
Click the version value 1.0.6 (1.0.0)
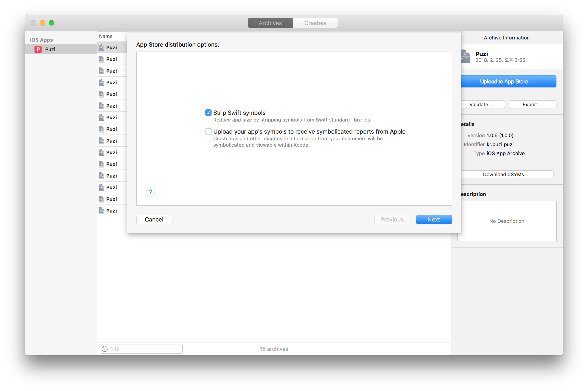[x=500, y=135]
